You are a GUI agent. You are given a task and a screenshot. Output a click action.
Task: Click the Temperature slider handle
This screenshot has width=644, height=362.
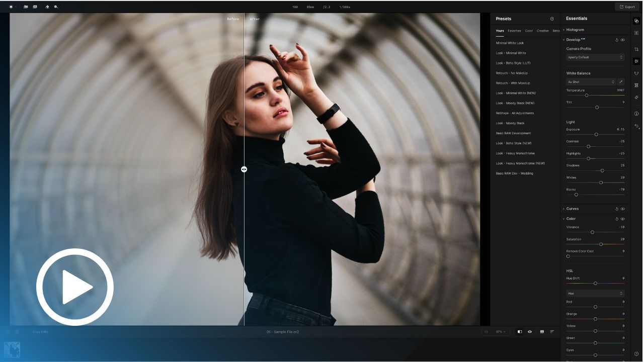point(587,96)
